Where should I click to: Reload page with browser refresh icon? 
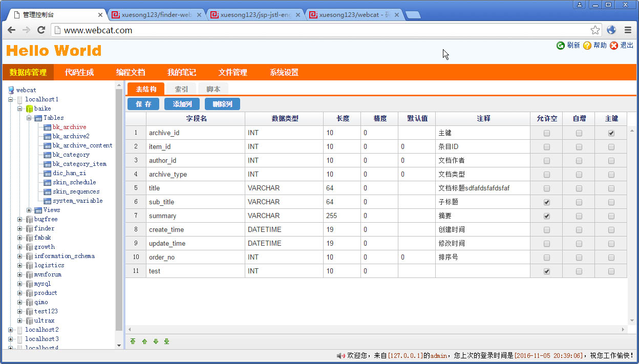click(41, 30)
